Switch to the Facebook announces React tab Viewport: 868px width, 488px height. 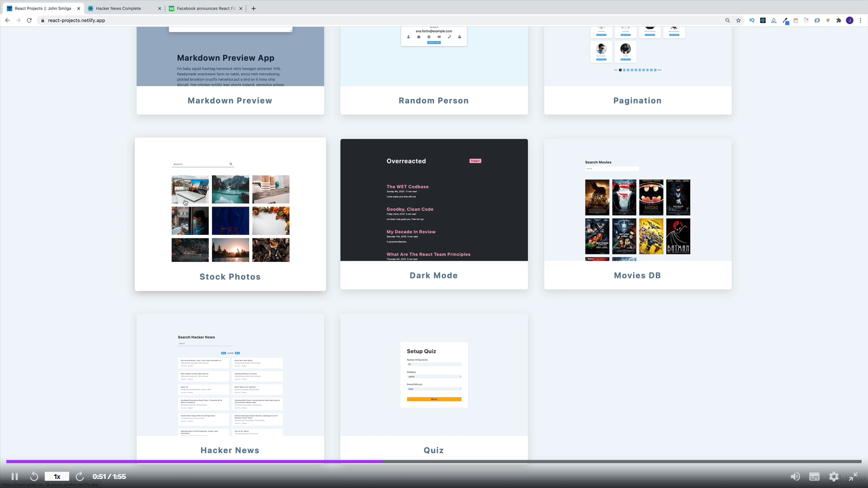206,8
